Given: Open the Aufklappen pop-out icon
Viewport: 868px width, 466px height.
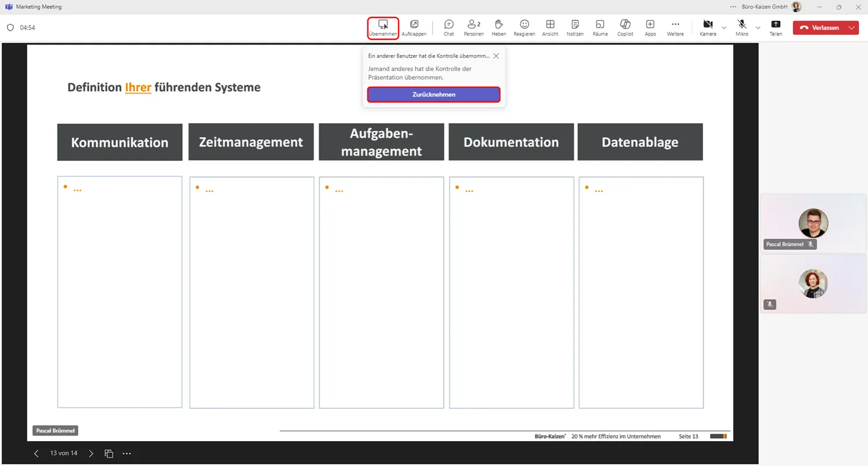Looking at the screenshot, I should point(414,27).
